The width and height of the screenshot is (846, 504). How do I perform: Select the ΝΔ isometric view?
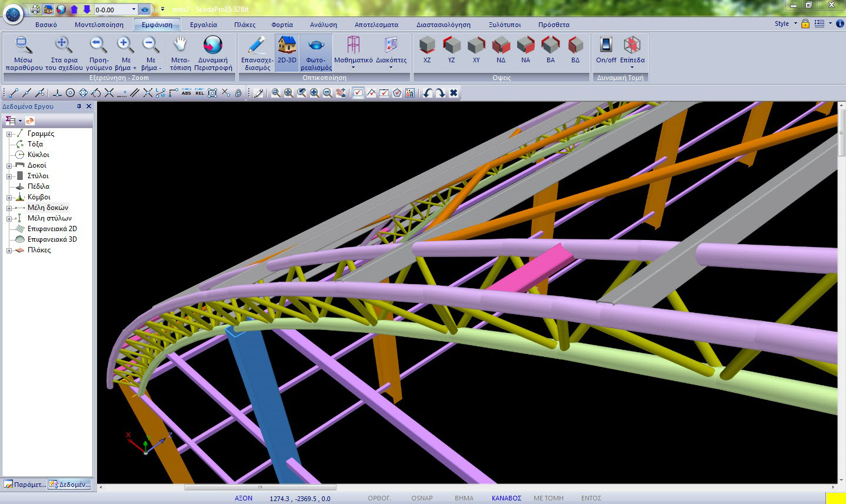point(501,49)
